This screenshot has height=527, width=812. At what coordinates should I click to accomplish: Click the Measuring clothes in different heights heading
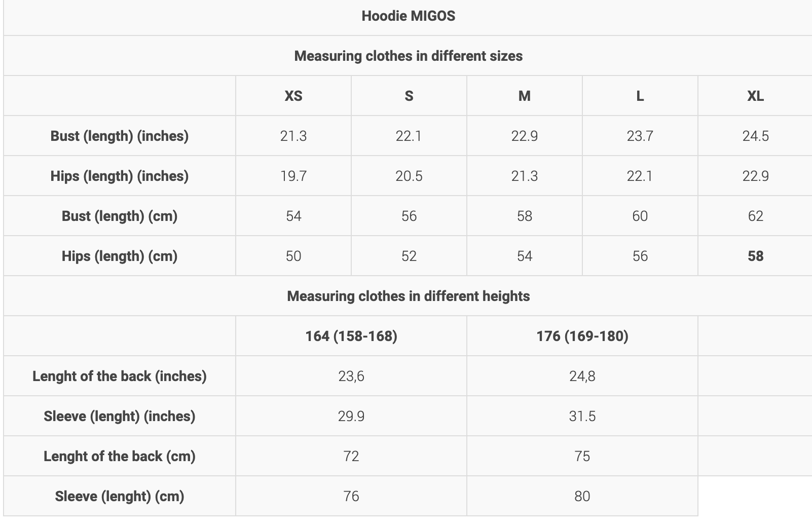(x=408, y=296)
